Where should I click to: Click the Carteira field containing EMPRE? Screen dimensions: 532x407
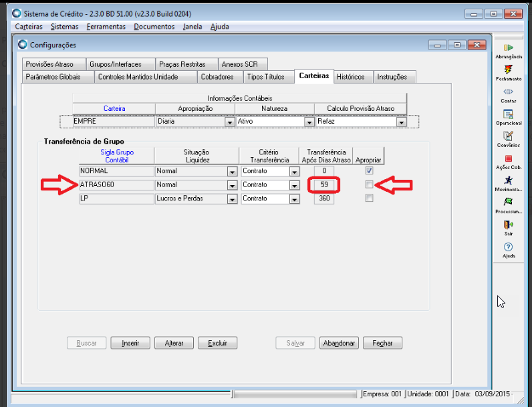[114, 122]
